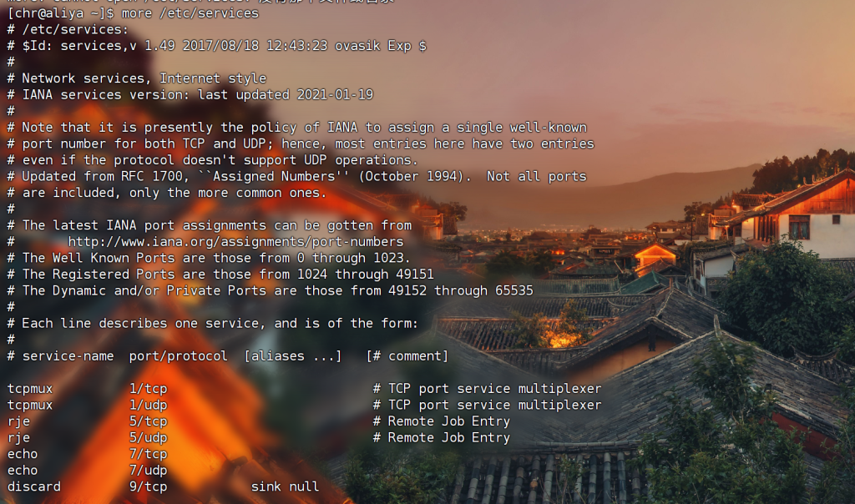
Task: Click the iana.org port-numbers URL
Action: [235, 241]
